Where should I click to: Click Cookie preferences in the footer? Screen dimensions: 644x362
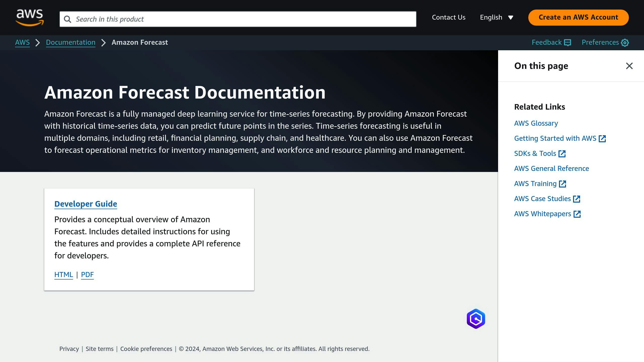click(x=146, y=349)
